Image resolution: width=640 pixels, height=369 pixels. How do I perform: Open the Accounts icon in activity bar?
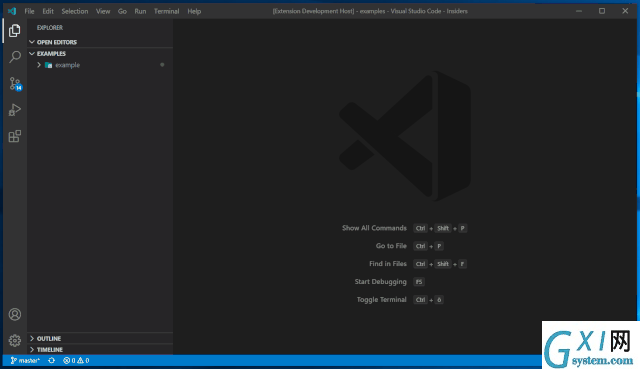click(x=15, y=314)
